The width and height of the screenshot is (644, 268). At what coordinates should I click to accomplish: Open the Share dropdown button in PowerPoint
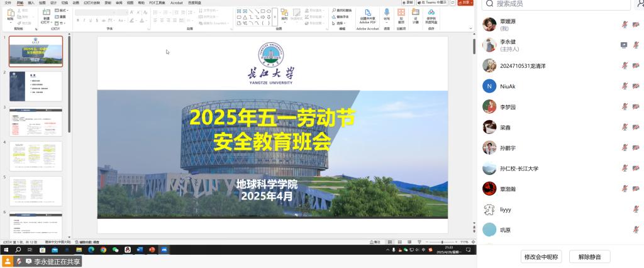point(466,3)
